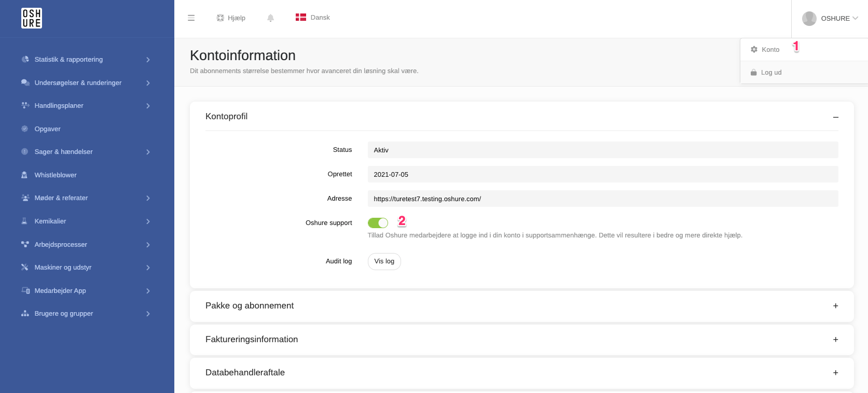The image size is (868, 393).
Task: Click the Adresse URL field
Action: click(x=603, y=199)
